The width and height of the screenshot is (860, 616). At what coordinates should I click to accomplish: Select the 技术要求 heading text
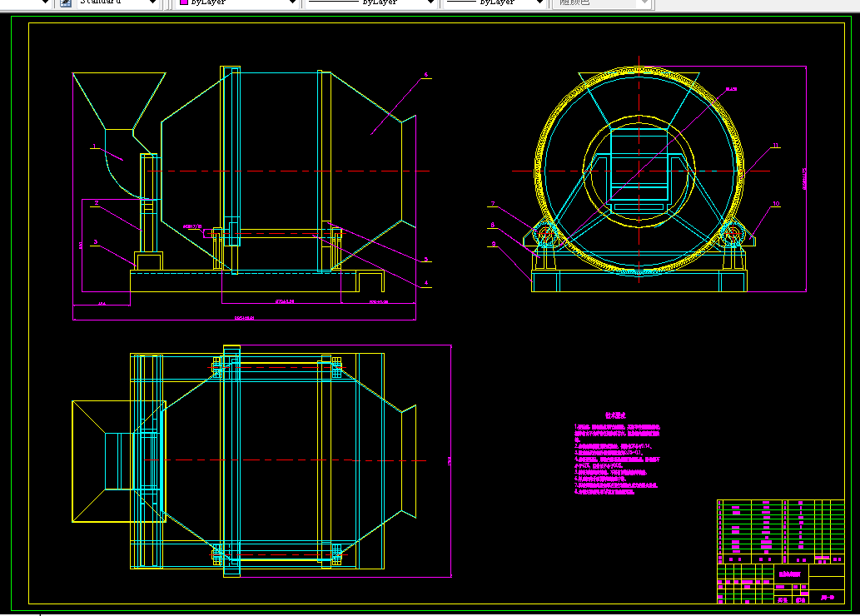[615, 415]
